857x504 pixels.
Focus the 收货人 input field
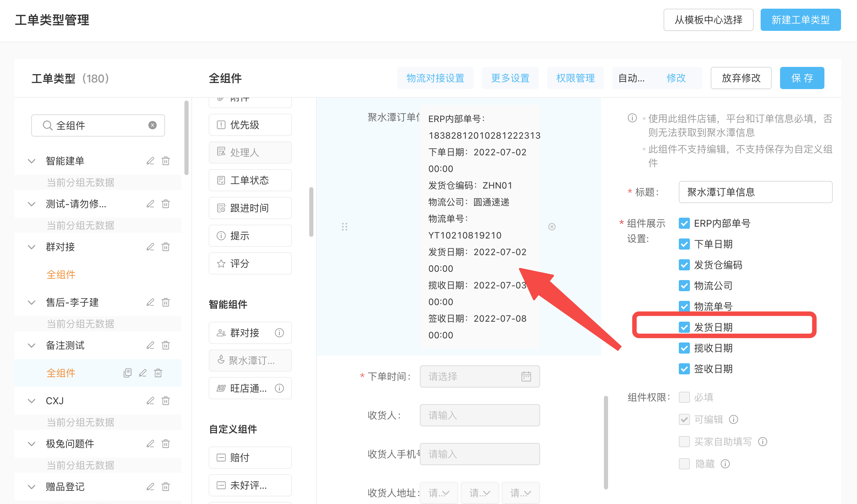[x=480, y=415]
